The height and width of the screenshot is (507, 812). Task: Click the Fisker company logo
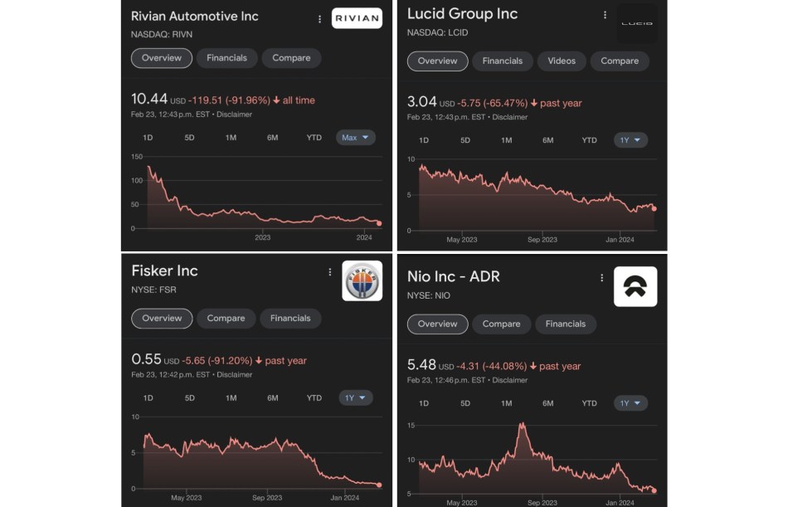[362, 280]
